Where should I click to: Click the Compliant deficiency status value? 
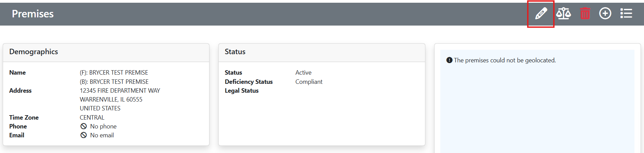309,82
